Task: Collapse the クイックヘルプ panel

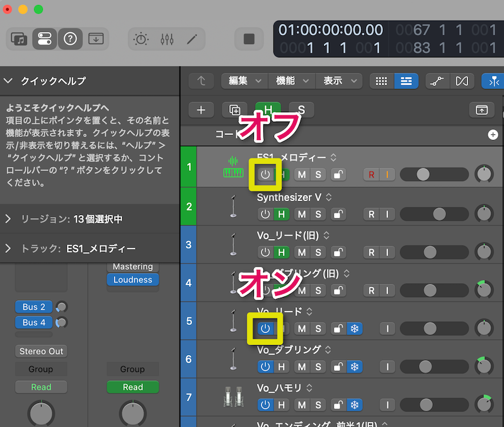Action: coord(9,81)
